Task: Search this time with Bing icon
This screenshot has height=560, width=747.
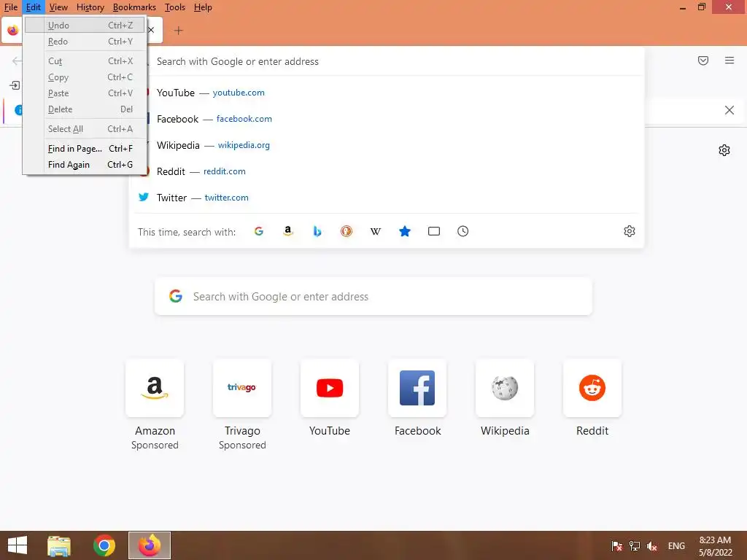Action: tap(317, 231)
